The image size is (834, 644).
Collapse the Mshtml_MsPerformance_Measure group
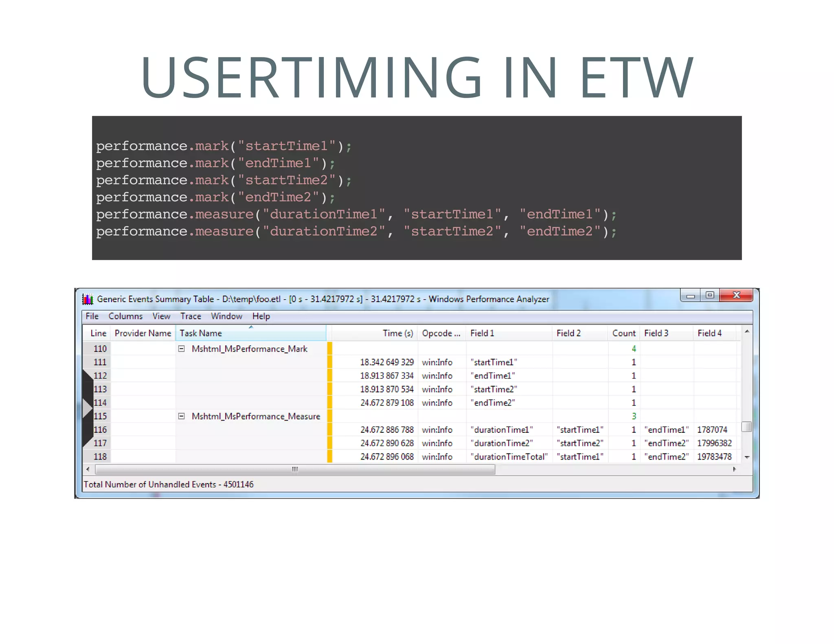182,416
